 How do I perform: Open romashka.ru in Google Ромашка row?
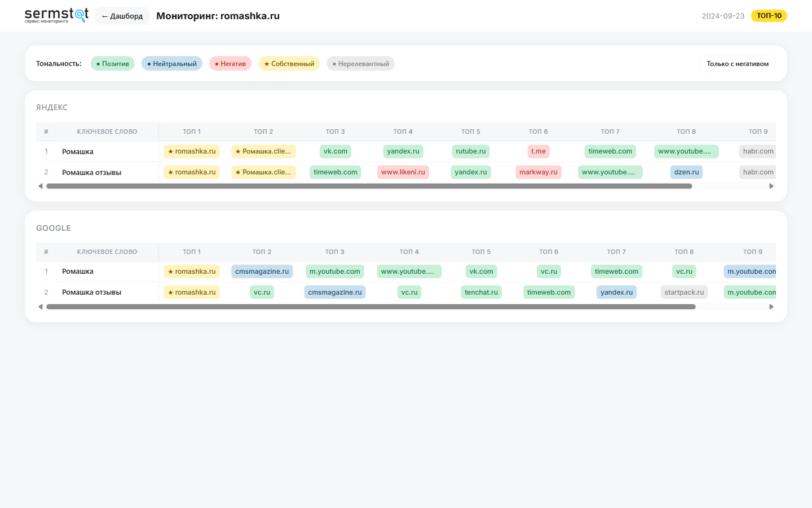pyautogui.click(x=192, y=271)
